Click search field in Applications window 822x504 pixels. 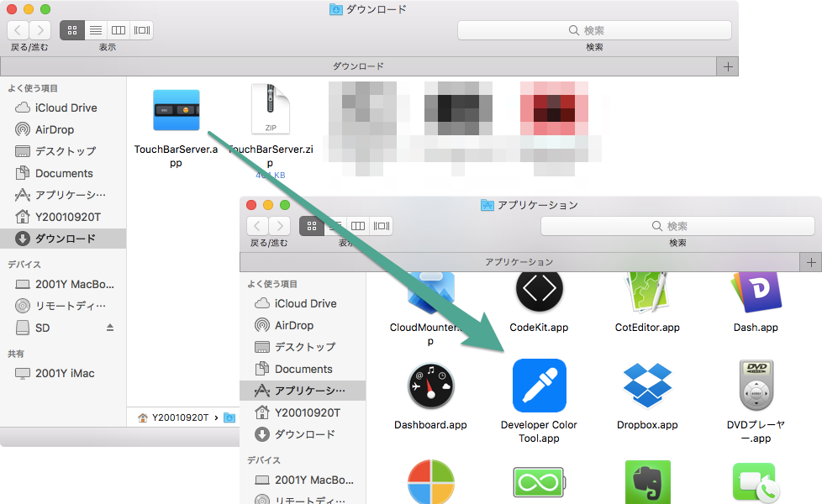[x=677, y=226]
